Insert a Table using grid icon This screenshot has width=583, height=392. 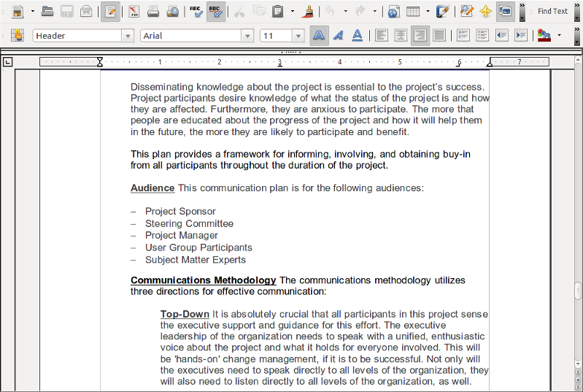413,12
